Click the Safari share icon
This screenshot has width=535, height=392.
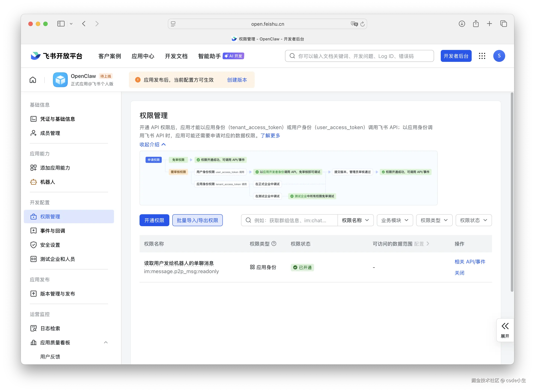[476, 24]
